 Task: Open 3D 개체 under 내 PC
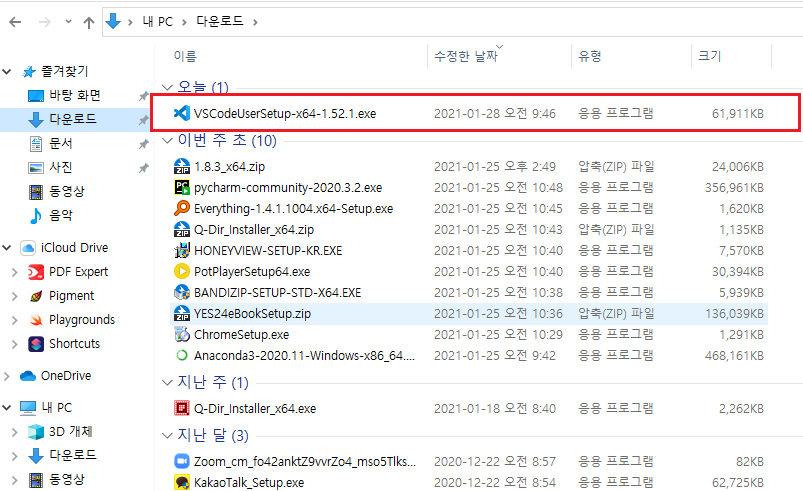tap(71, 432)
